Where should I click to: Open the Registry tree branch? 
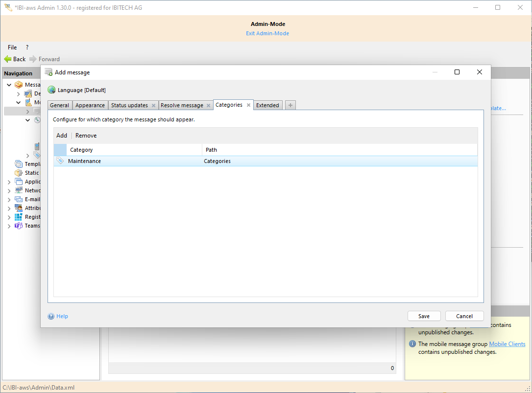(x=8, y=217)
